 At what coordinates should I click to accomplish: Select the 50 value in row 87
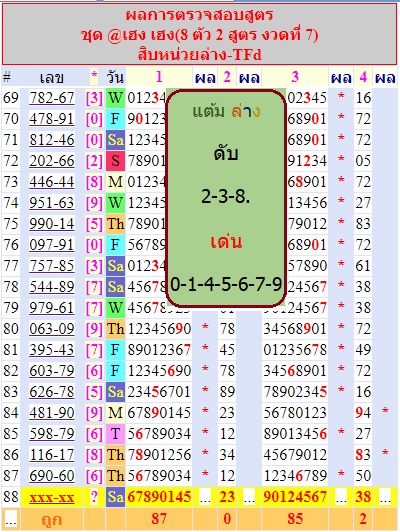point(363,475)
